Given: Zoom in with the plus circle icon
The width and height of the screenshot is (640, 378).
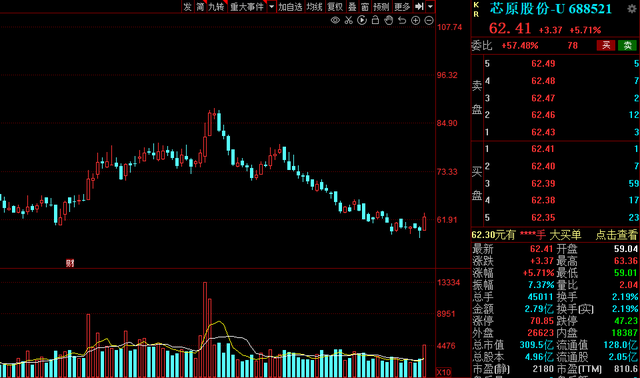Looking at the screenshot, I should tap(416, 20).
